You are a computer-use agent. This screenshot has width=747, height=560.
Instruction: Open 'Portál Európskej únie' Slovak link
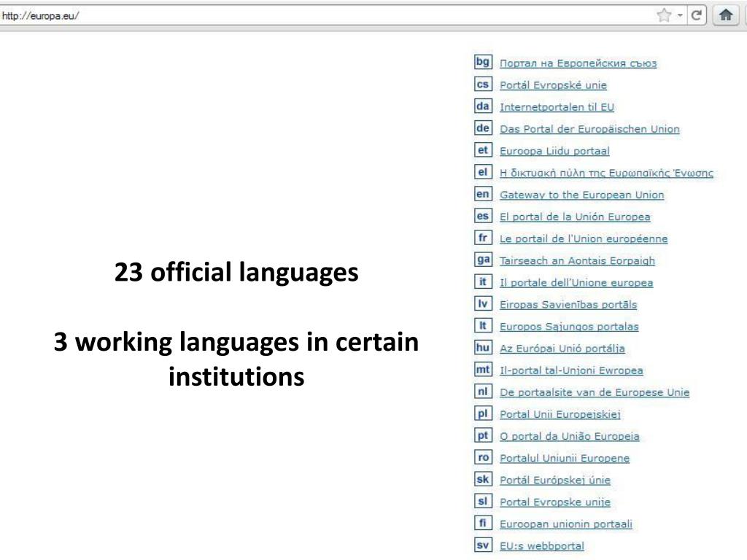point(555,480)
